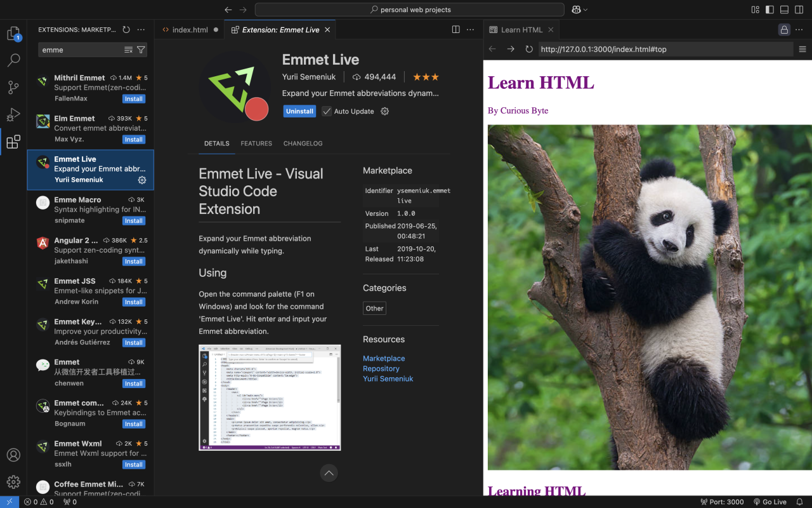Viewport: 812px width, 508px height.
Task: Open the Repository link under Resources
Action: click(x=381, y=368)
